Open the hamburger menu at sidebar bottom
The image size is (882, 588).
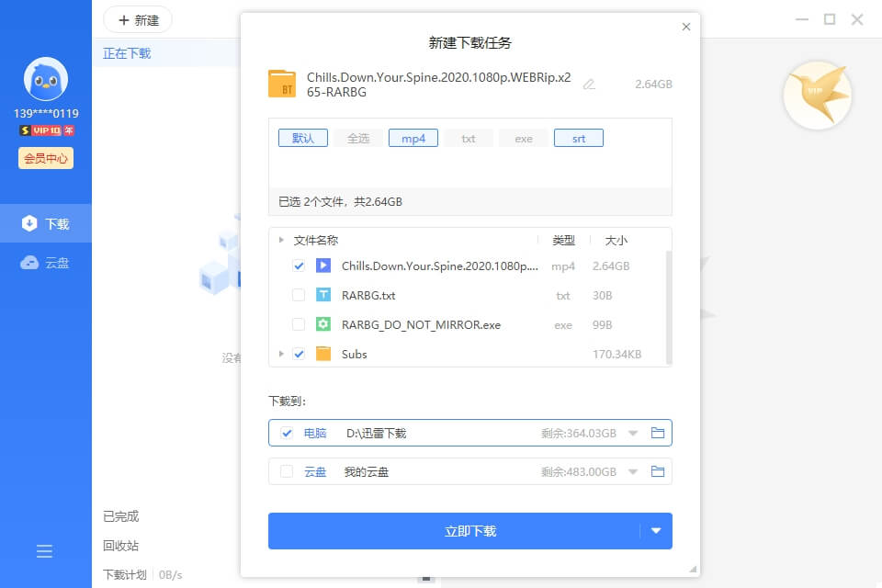tap(44, 551)
